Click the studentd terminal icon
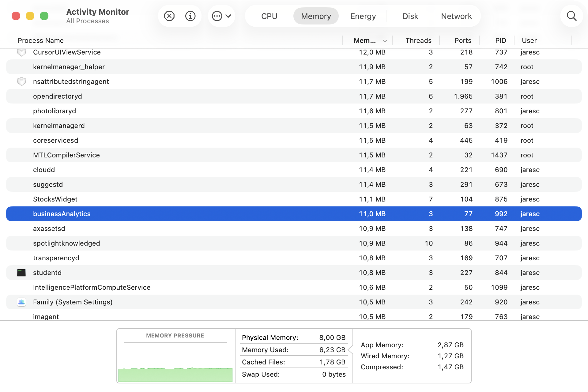The height and width of the screenshot is (392, 588). click(21, 273)
